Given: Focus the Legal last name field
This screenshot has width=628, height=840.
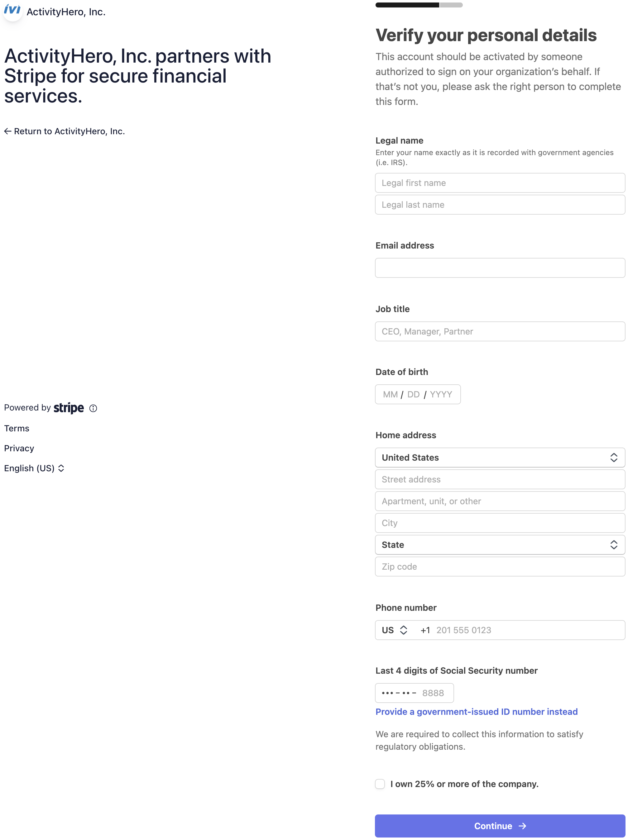Looking at the screenshot, I should coord(500,205).
